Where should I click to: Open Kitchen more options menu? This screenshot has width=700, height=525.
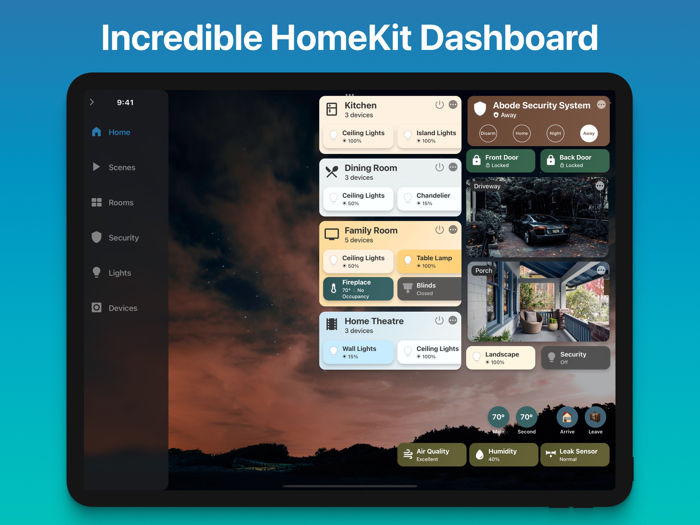coord(453,105)
